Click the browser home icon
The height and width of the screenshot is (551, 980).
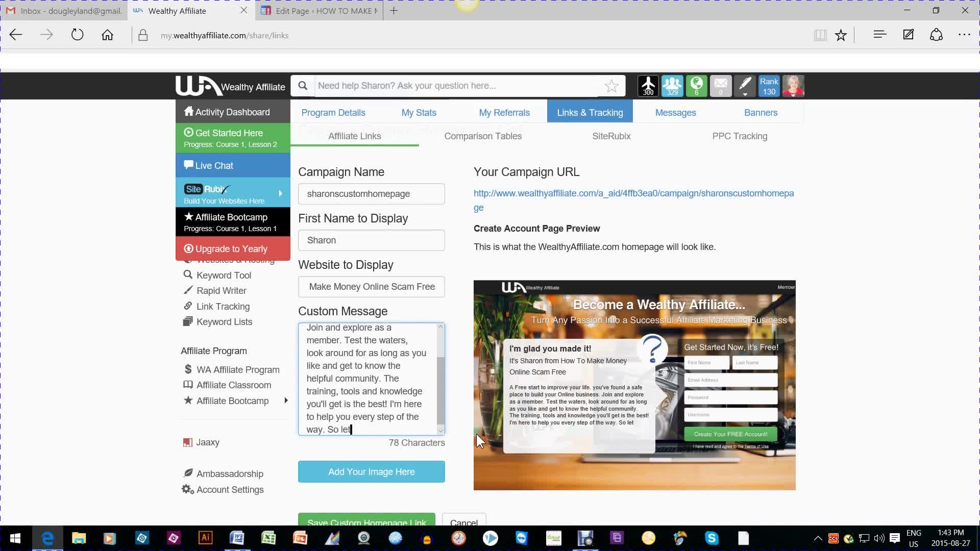pyautogui.click(x=107, y=35)
